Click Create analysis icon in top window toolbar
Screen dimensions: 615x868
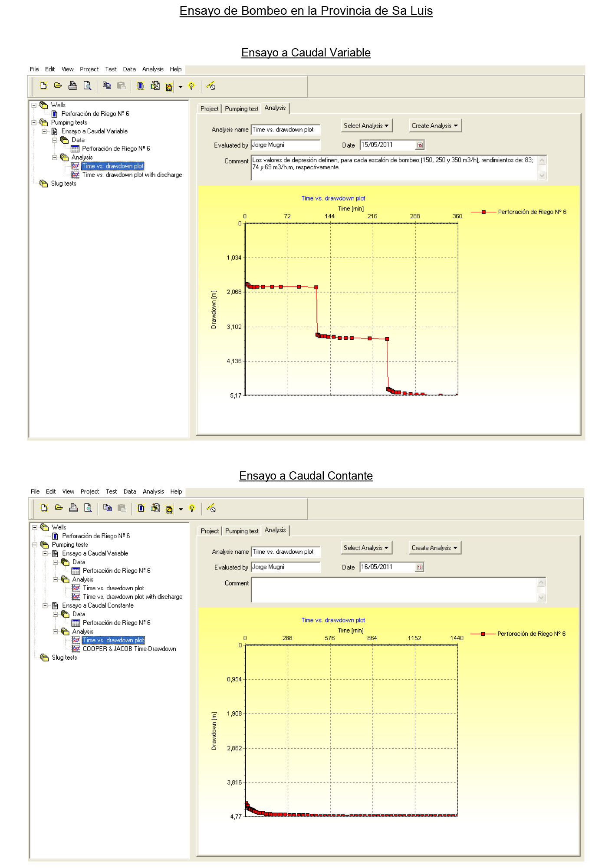pyautogui.click(x=169, y=87)
